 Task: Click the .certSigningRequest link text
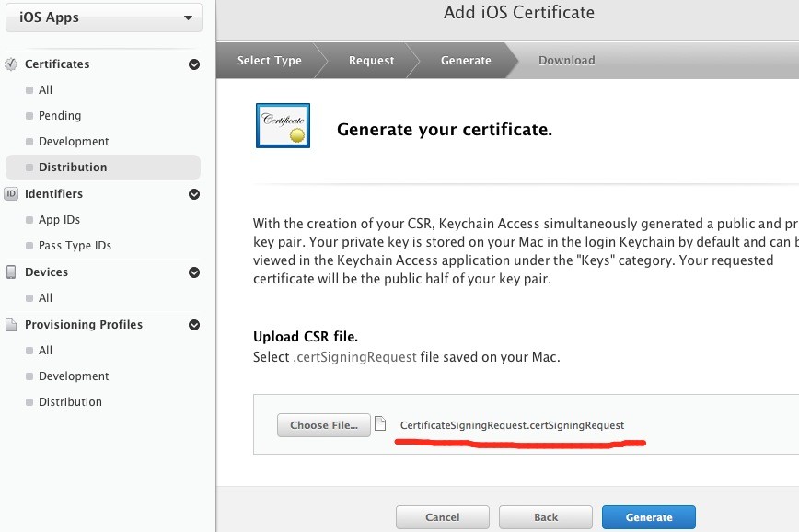tap(354, 357)
